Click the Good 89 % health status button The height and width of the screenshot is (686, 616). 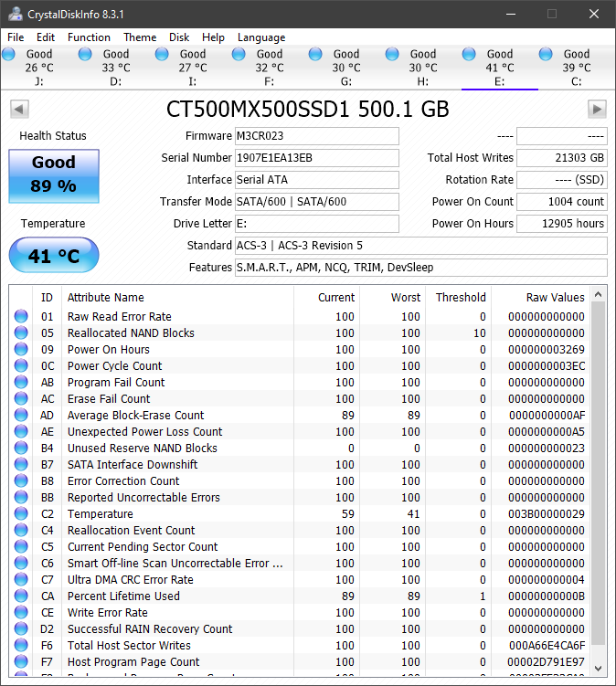[x=54, y=176]
